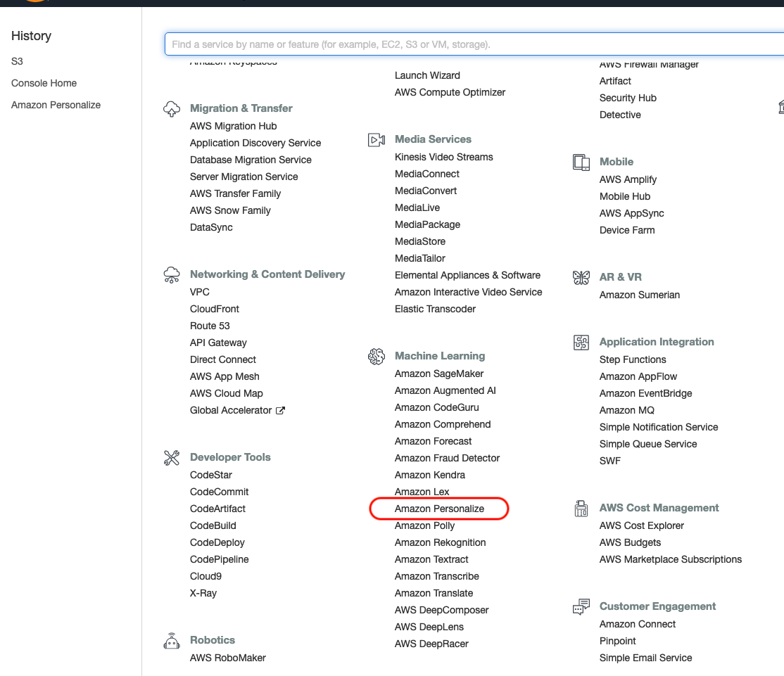Open Simple Email Service

(645, 658)
